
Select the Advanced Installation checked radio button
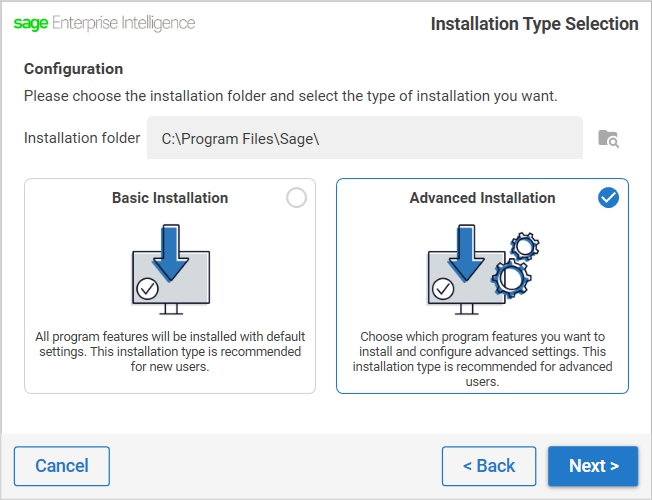(608, 198)
